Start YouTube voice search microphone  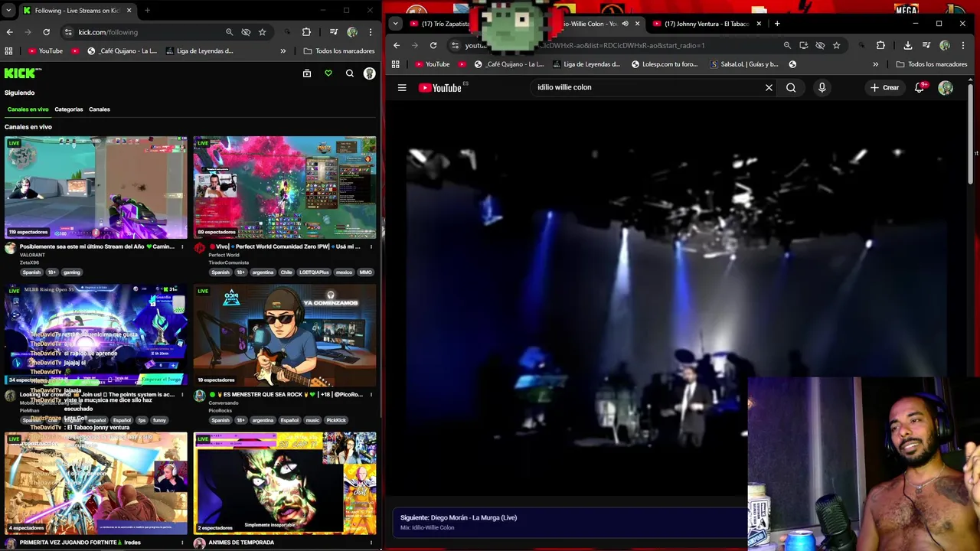(822, 87)
